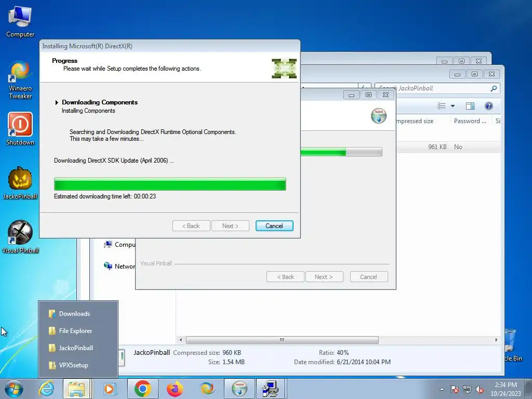Show hidden tray icons arrow
This screenshot has height=399, width=532.
coord(442,390)
